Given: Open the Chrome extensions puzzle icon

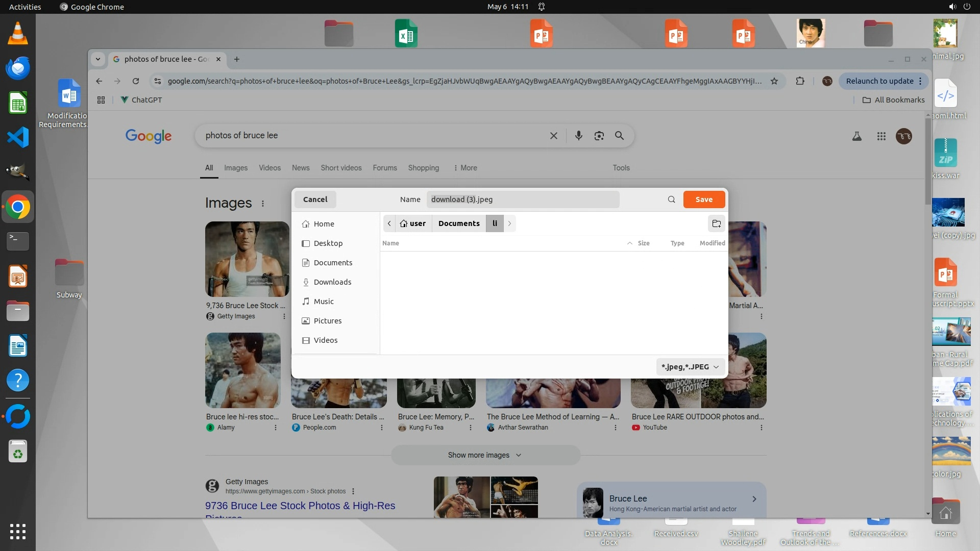Looking at the screenshot, I should (800, 81).
